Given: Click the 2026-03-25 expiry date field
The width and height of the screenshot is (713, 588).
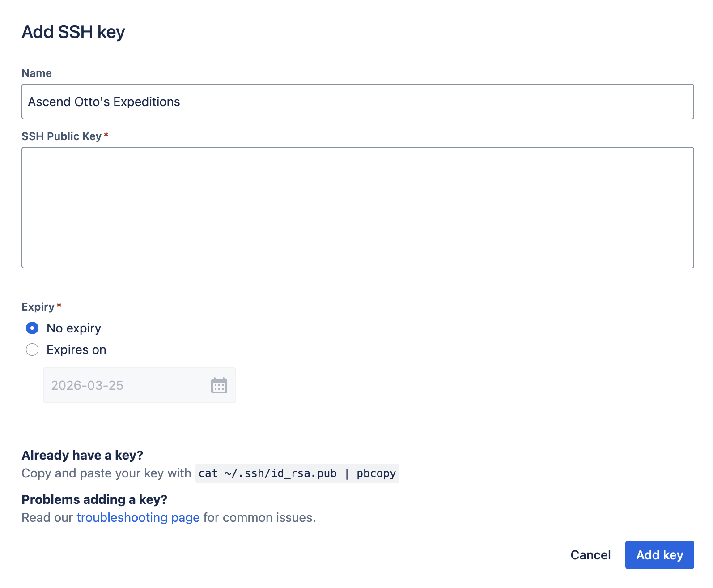Looking at the screenshot, I should (125, 385).
